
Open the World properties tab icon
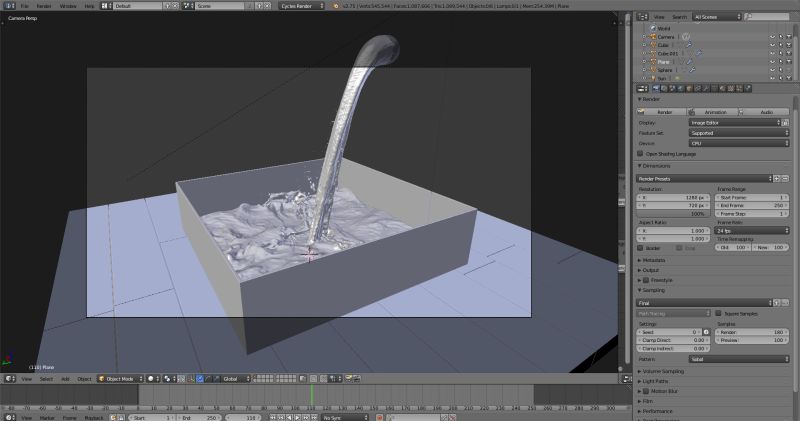tap(680, 88)
